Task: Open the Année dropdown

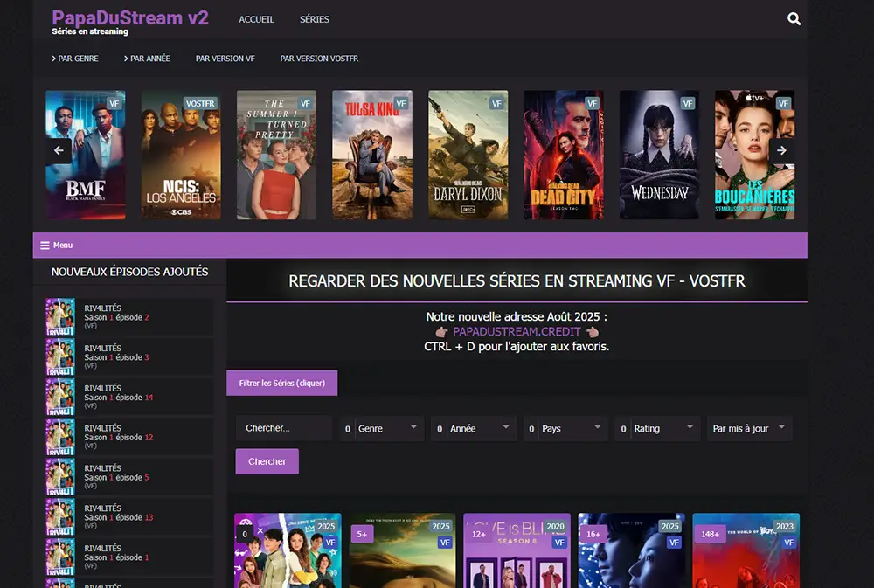Action: pos(473,428)
